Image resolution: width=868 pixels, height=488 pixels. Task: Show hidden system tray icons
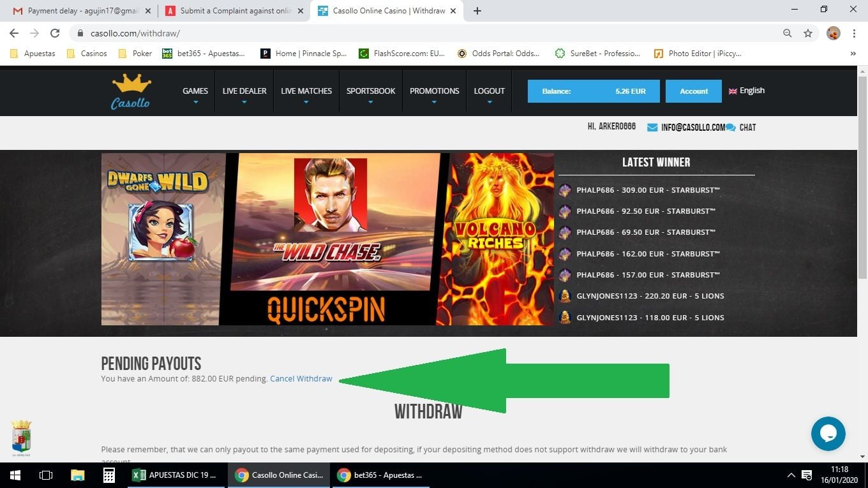click(x=791, y=475)
